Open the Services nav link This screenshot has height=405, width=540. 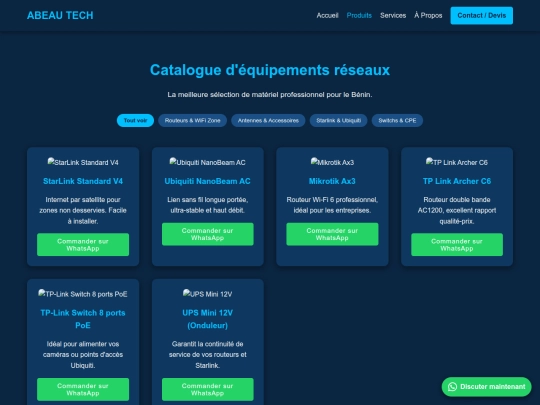tap(393, 15)
